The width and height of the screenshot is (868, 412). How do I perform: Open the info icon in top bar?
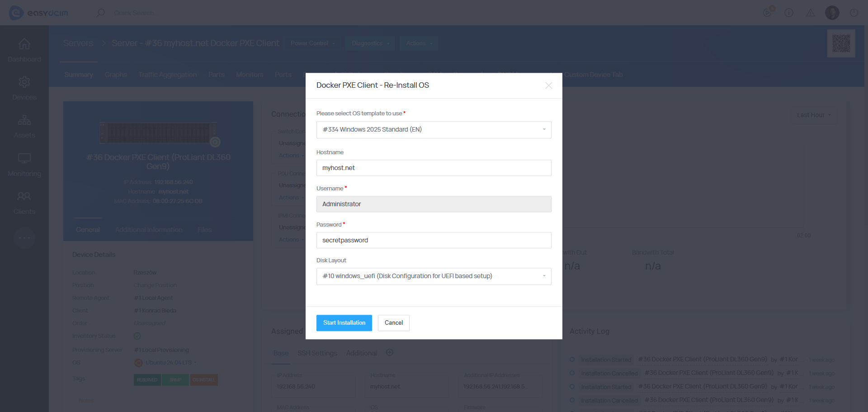point(789,13)
